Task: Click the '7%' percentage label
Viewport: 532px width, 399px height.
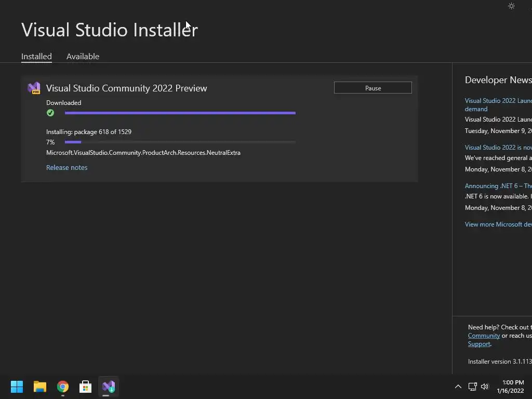Action: [50, 142]
